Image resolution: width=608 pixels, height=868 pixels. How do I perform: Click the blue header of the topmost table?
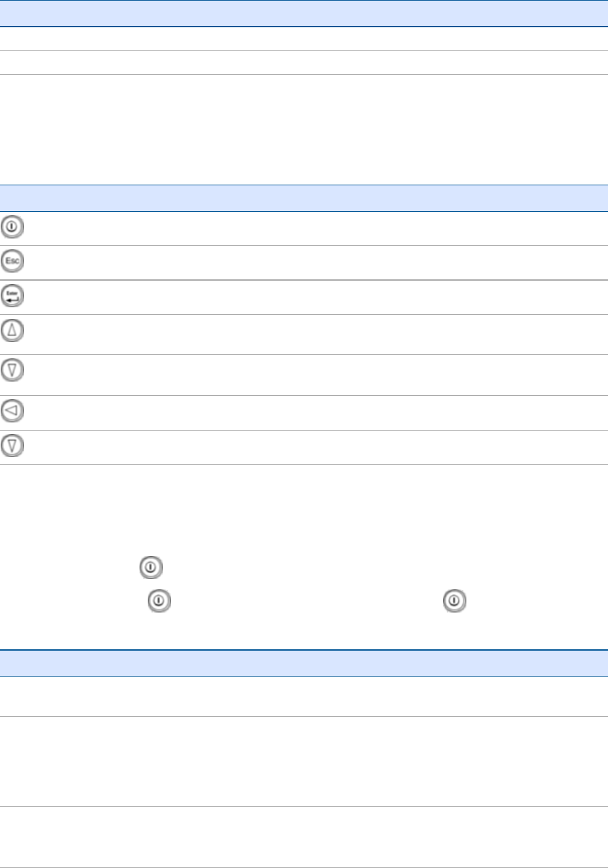304,13
